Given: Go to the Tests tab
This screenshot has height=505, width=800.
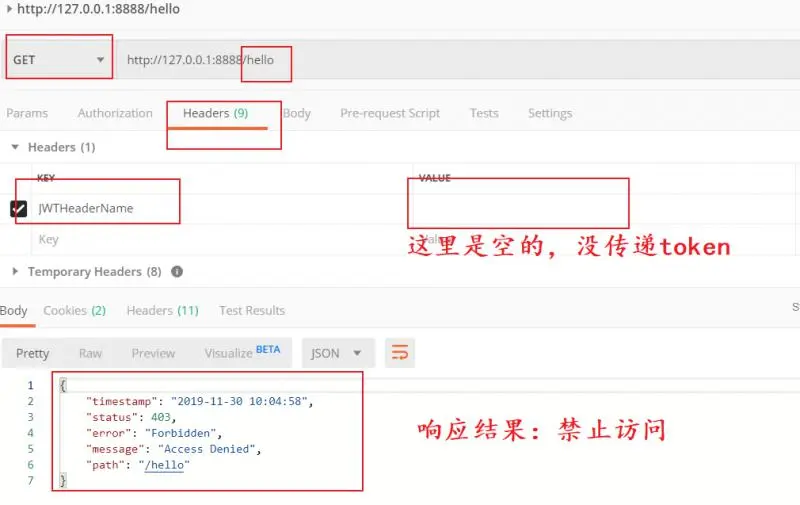Looking at the screenshot, I should pyautogui.click(x=484, y=113).
